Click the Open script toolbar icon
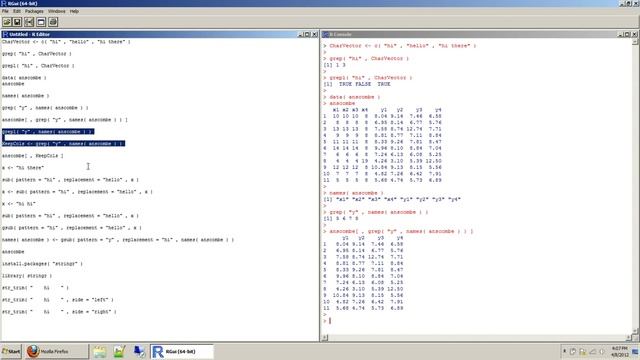 [x=7, y=22]
